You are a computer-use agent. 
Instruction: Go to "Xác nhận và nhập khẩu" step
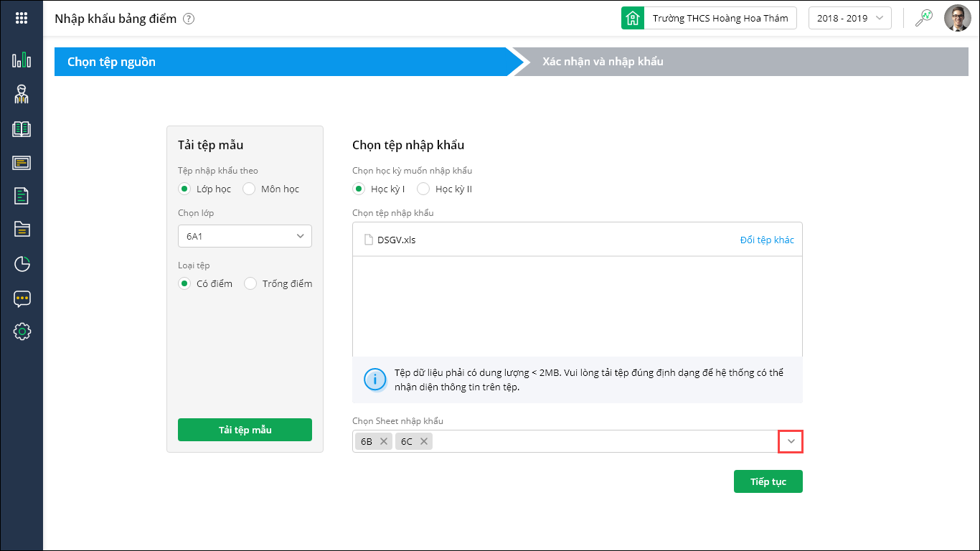pyautogui.click(x=603, y=62)
